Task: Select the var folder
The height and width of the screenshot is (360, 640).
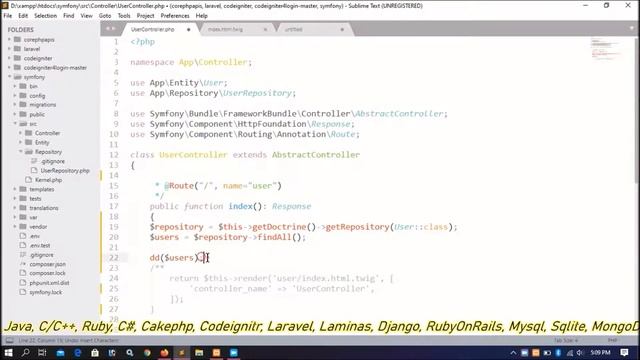Action: (33, 218)
